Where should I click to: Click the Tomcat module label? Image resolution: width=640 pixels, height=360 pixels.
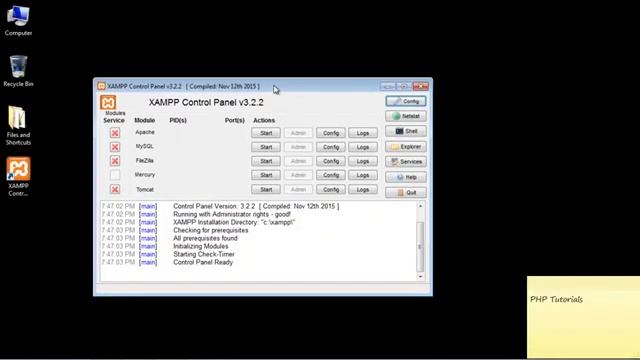[x=145, y=189]
